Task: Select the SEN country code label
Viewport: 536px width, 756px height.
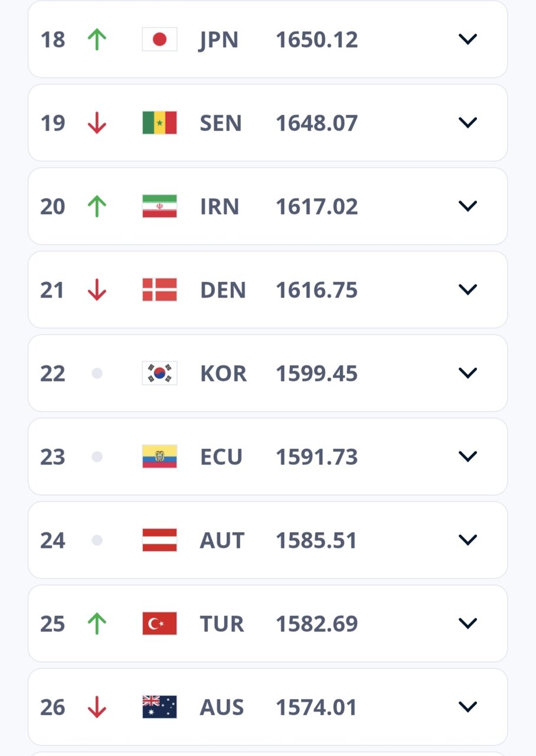Action: 220,123
